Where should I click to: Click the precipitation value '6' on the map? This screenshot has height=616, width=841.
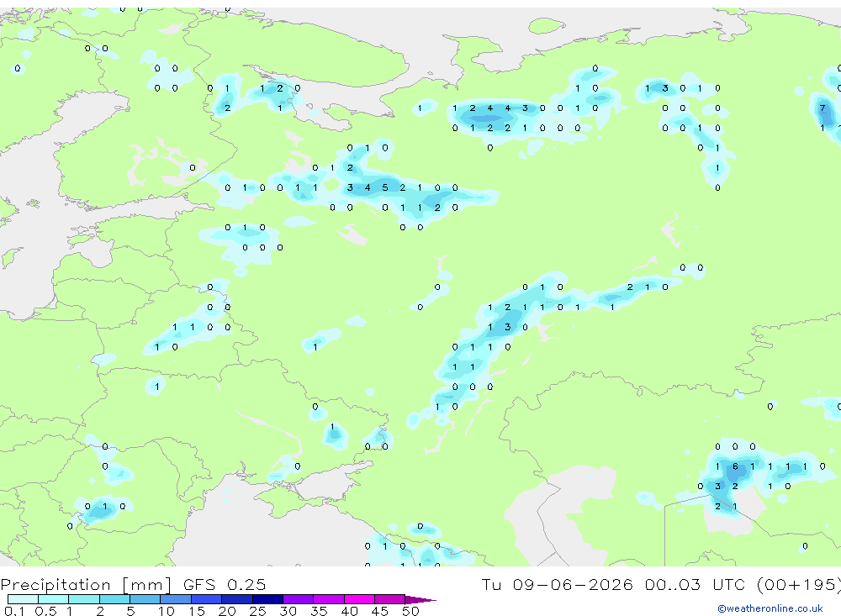[735, 466]
